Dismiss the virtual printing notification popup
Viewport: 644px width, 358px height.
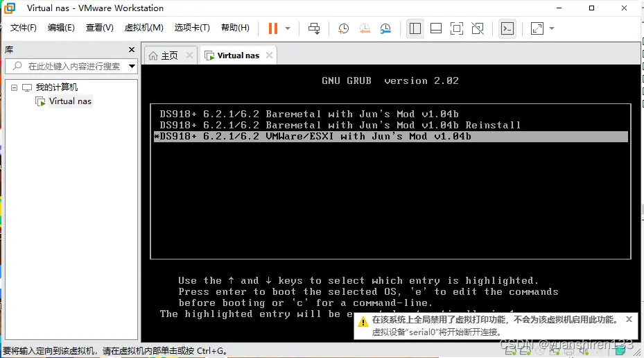click(629, 320)
